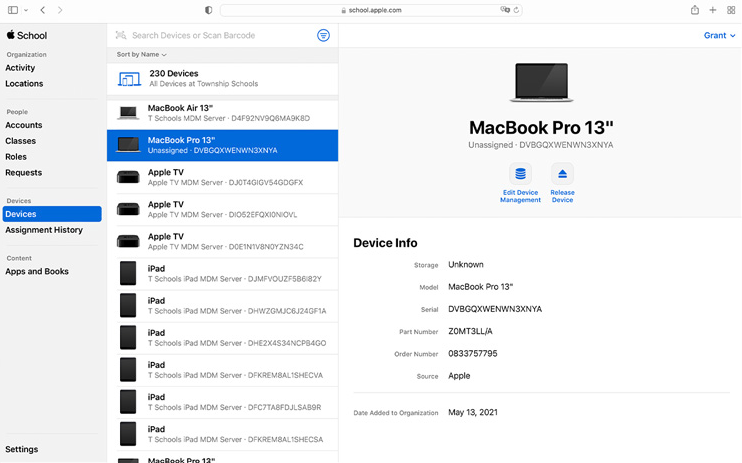This screenshot has width=742, height=463.
Task: Click the iPad icon for DJMFVOUZF5B6I82Y
Action: tap(128, 273)
